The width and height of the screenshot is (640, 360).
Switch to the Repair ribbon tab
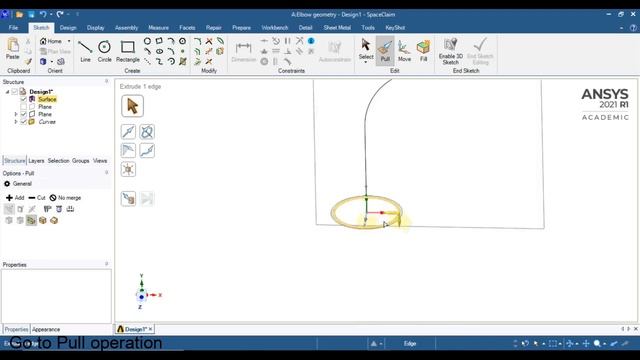213,28
